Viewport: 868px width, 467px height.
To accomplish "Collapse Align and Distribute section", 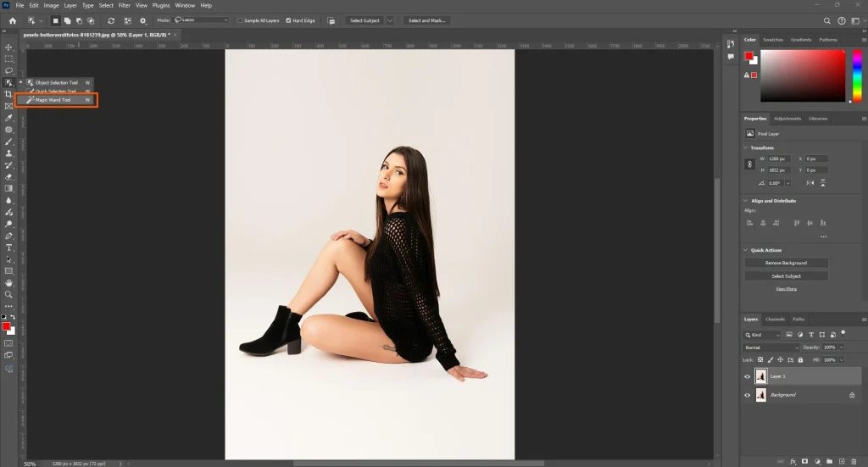I will [746, 201].
